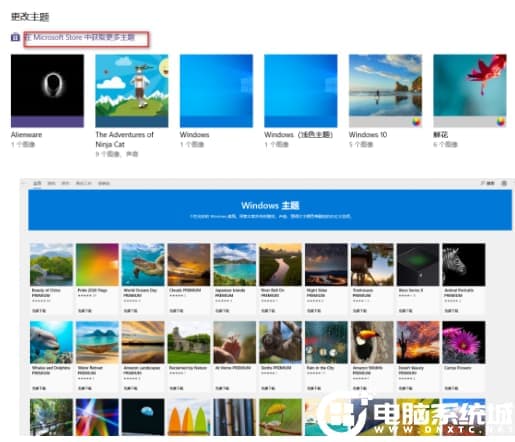This screenshot has width=515, height=442.
Task: Click the Store bag icon beside the themes link
Action: 15,37
